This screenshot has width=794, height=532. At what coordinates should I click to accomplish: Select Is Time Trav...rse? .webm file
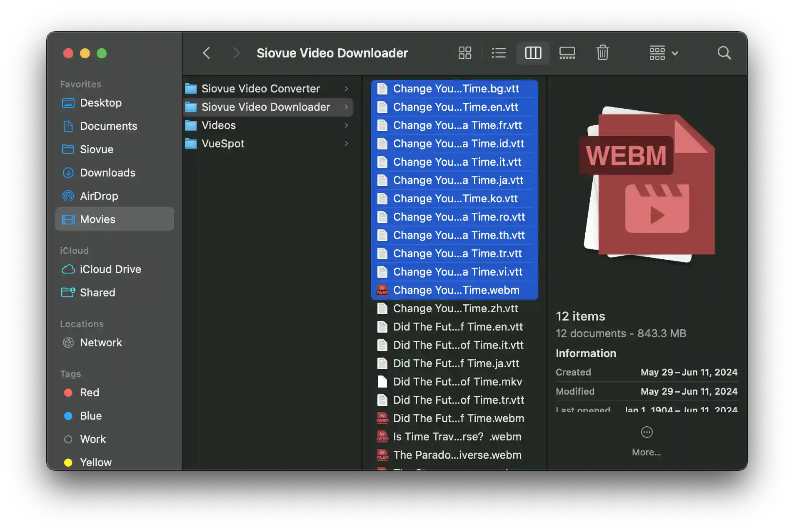(x=454, y=437)
